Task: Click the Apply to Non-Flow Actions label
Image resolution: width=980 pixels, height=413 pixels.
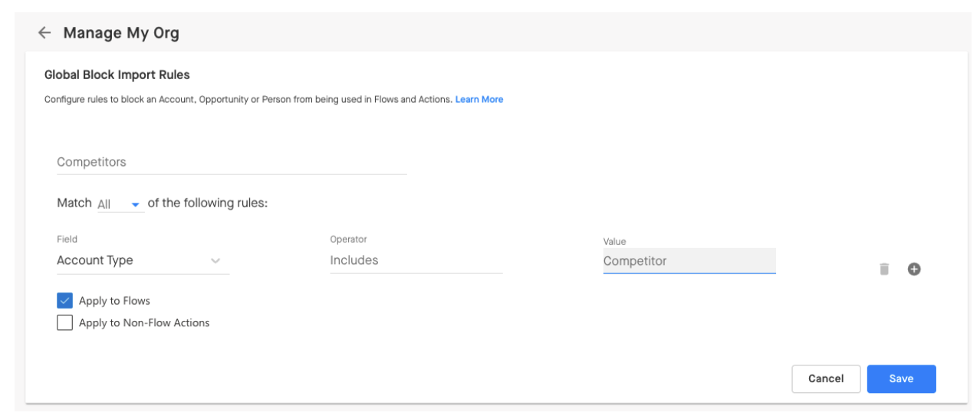Action: click(x=144, y=323)
